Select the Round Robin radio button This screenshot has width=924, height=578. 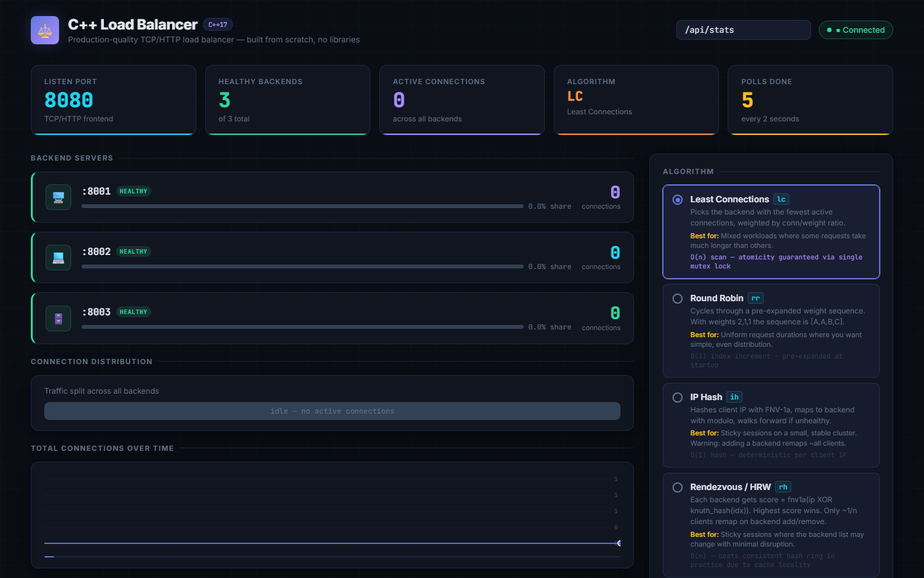(678, 299)
